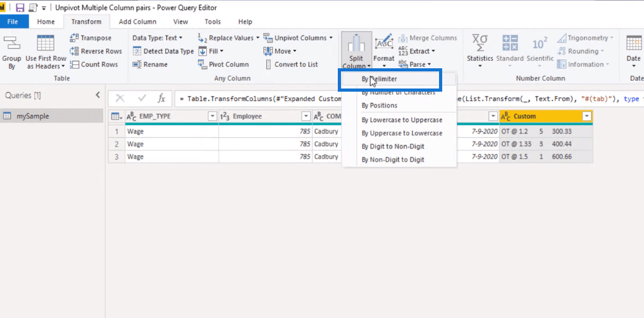Click the Detect Data Type icon
644x318 pixels.
pyautogui.click(x=137, y=51)
